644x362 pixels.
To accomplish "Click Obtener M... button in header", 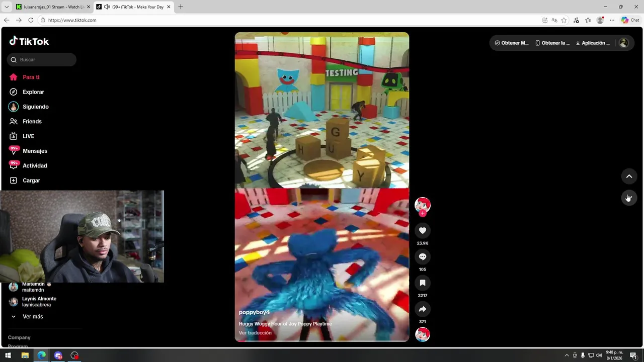I will [512, 43].
